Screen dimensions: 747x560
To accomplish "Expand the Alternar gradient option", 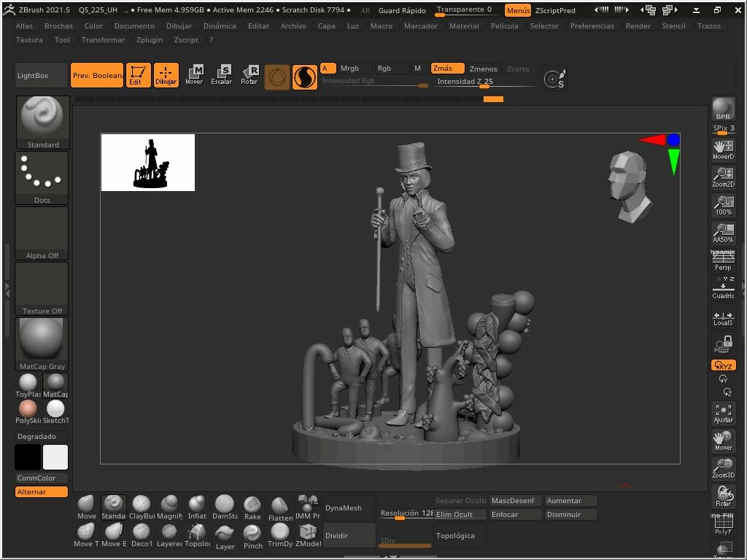I will coord(41,492).
